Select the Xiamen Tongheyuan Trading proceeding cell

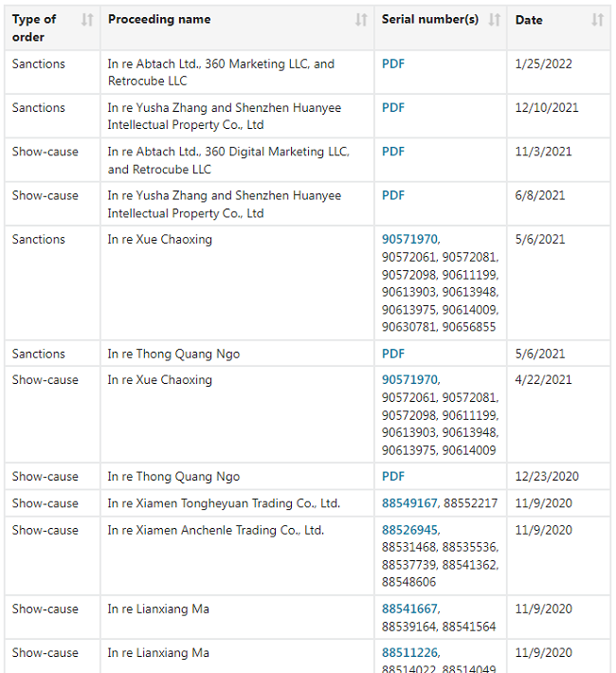tap(224, 503)
